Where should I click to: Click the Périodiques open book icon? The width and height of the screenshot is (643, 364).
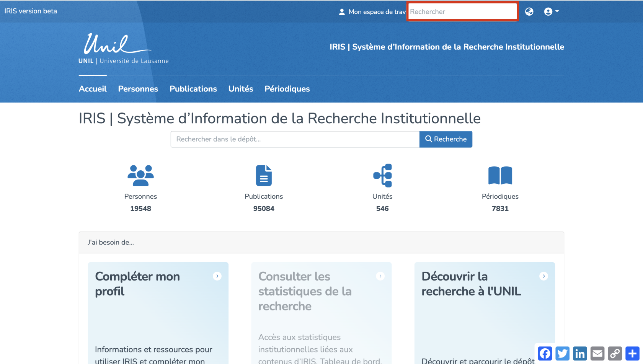tap(500, 175)
